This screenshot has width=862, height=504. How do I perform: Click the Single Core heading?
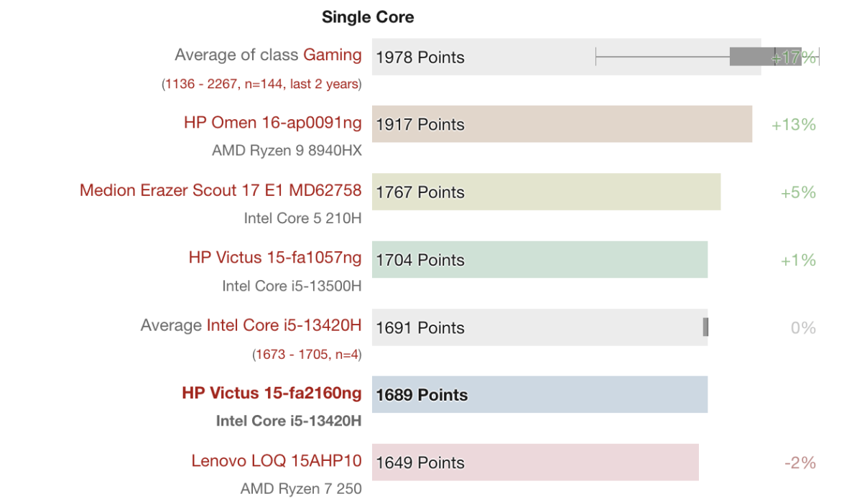click(x=368, y=17)
